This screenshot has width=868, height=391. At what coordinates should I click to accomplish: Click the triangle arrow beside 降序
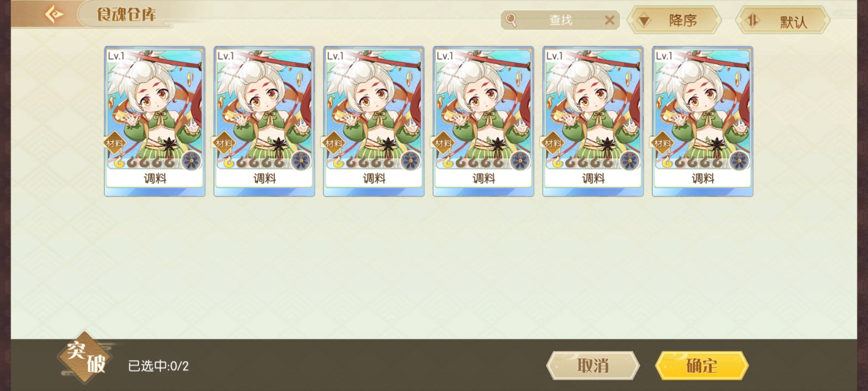pyautogui.click(x=644, y=21)
